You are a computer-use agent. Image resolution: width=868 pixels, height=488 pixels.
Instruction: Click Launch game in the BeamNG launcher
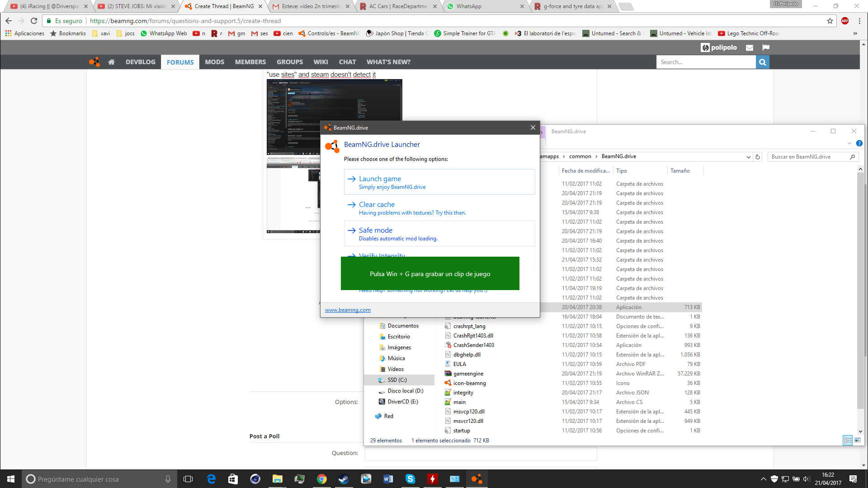(439, 182)
